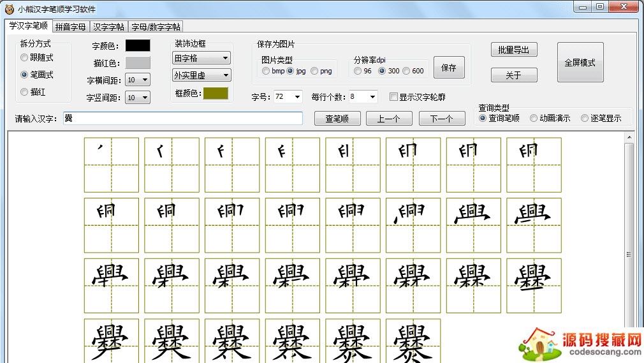644x363 pixels.
Task: Select the 跟随式 split mode radio
Action: pyautogui.click(x=25, y=57)
